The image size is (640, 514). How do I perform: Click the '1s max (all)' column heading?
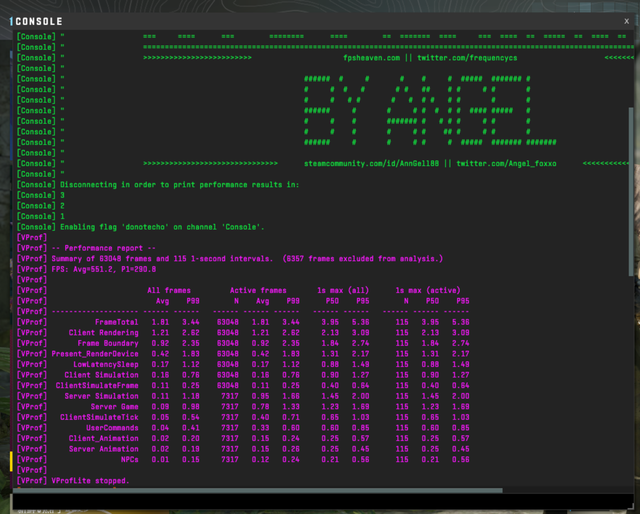pos(343,291)
